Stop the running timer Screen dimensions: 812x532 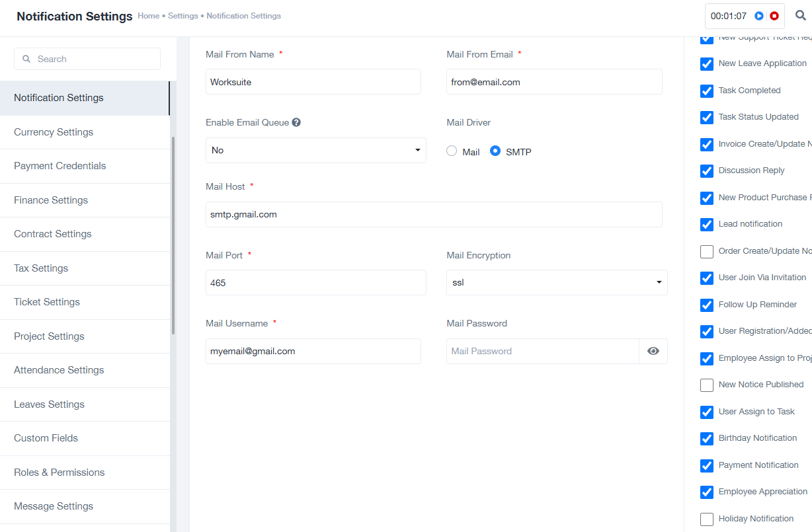point(774,16)
